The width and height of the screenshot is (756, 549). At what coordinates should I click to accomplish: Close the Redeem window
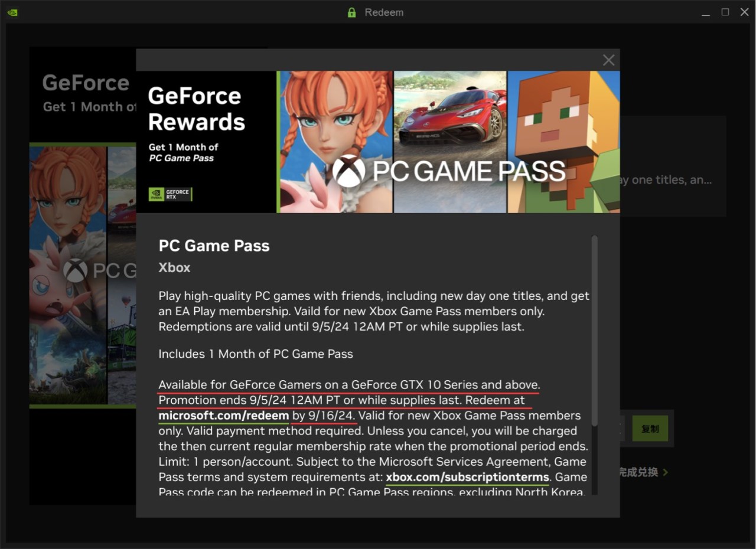pos(744,12)
